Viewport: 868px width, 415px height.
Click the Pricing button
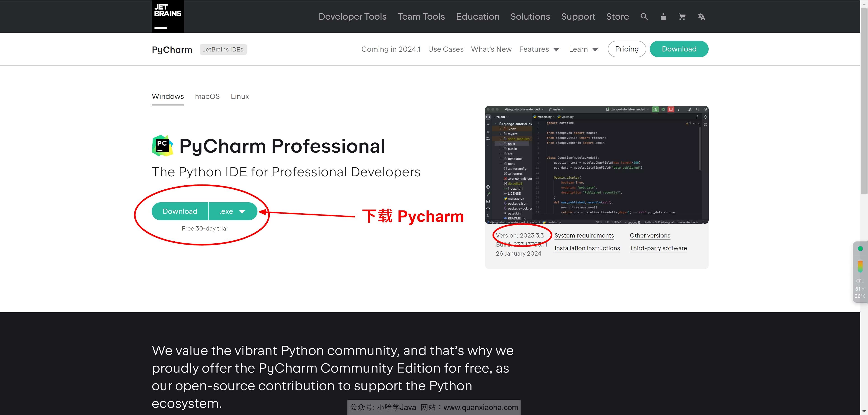tap(627, 49)
